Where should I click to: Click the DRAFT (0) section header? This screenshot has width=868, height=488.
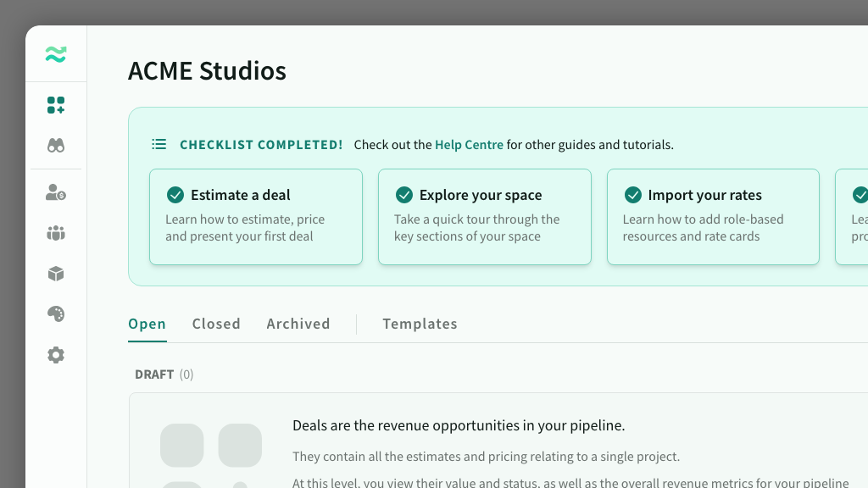[164, 374]
